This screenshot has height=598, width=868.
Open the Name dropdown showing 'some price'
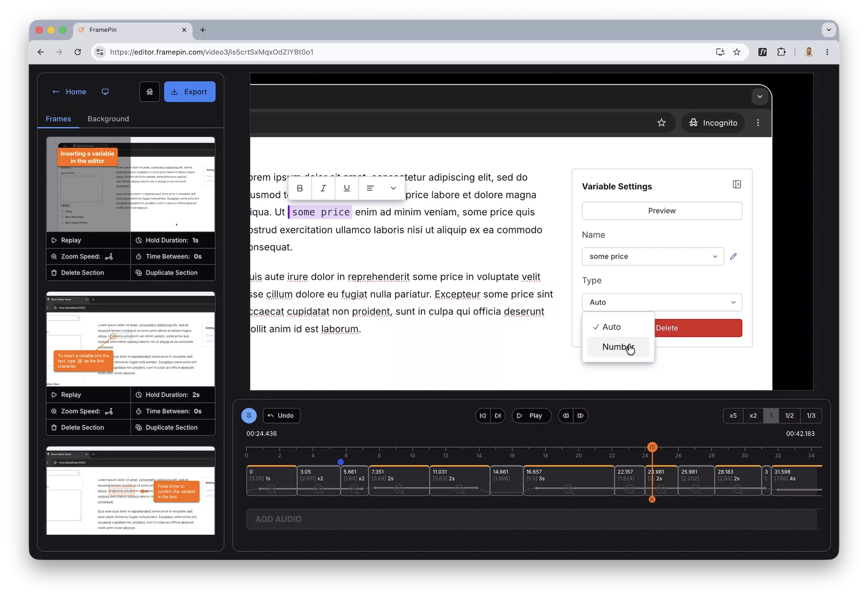[653, 256]
